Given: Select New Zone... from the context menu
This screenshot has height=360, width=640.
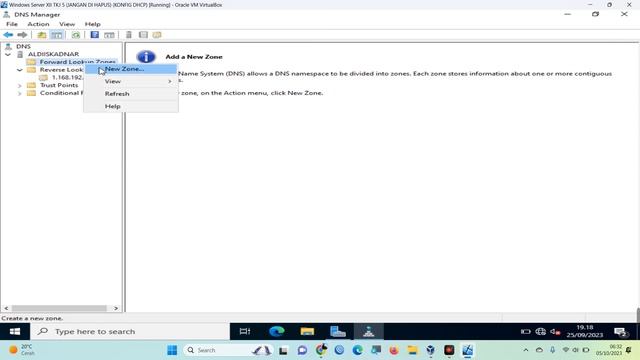Looking at the screenshot, I should click(131, 69).
